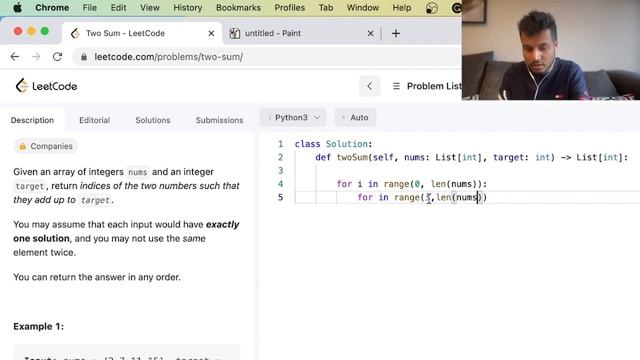This screenshot has height=360, width=640.
Task: Click the Companies lock tag
Action: pyautogui.click(x=45, y=146)
